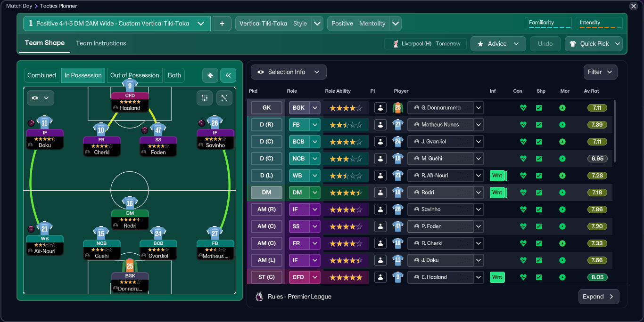Click E. Haaland's morale icon
This screenshot has width=644, height=322.
click(562, 277)
